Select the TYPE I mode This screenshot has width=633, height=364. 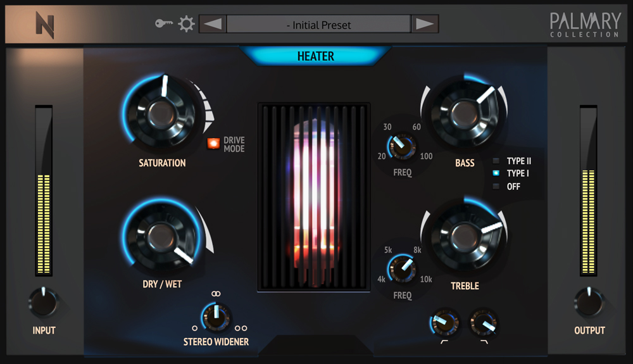[496, 173]
